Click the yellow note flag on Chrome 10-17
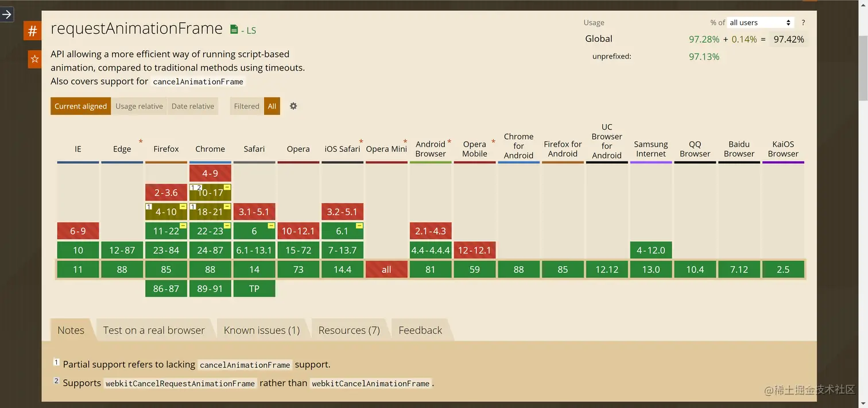The height and width of the screenshot is (408, 868). [227, 188]
